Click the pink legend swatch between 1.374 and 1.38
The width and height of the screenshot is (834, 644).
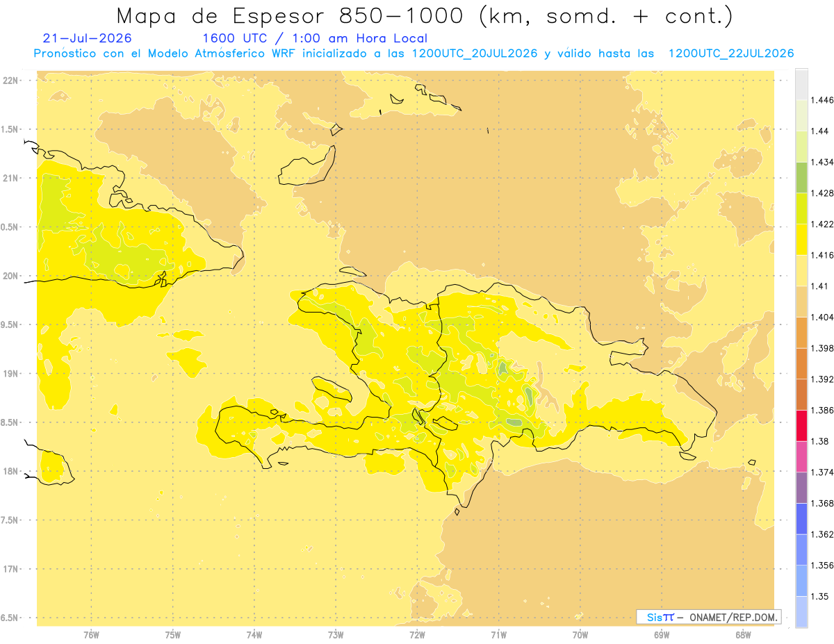click(x=801, y=456)
